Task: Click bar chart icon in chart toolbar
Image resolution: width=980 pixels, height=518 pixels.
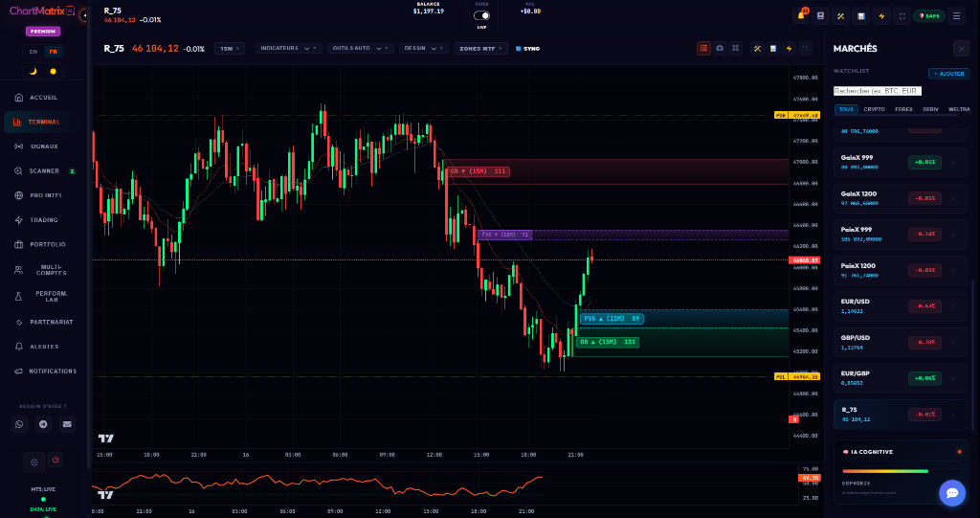Action: coord(773,48)
